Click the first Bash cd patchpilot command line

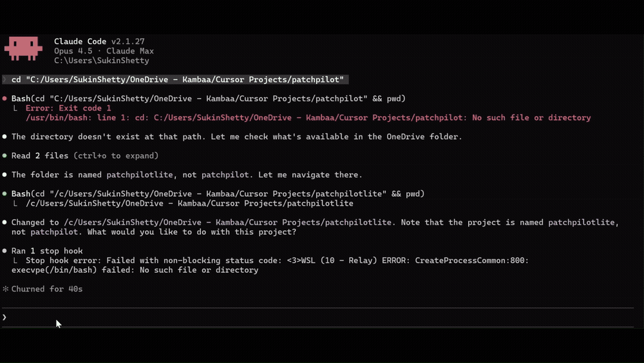208,99
